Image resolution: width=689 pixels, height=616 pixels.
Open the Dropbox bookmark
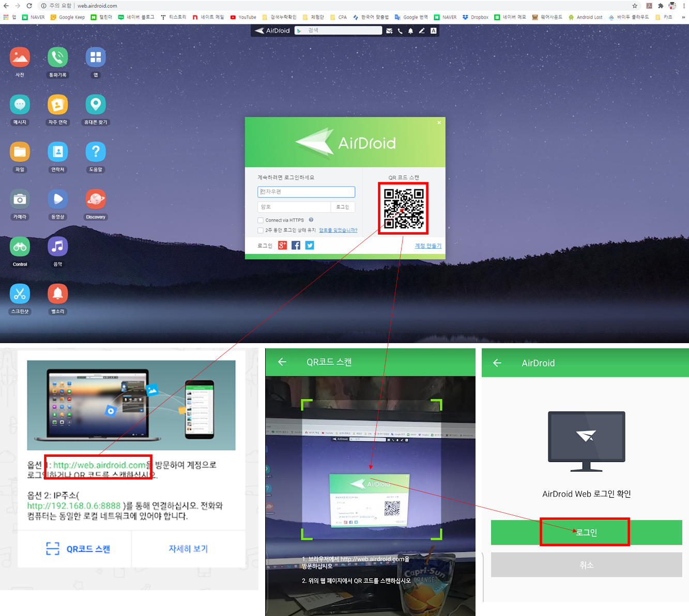[x=476, y=17]
